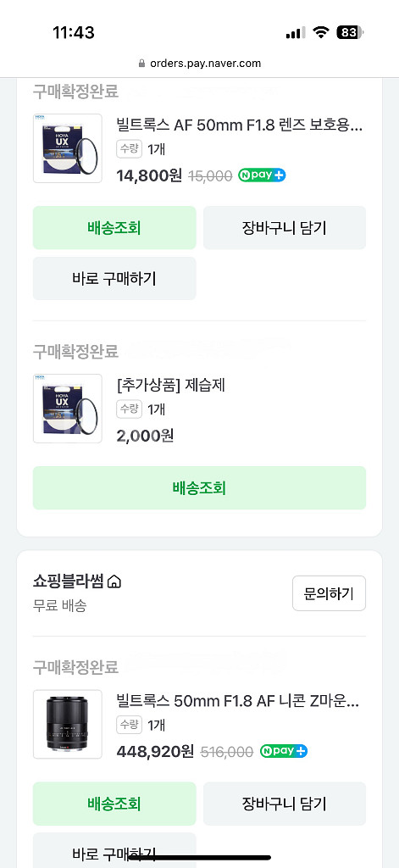The width and height of the screenshot is (399, 868).
Task: Tap the lock icon in the address bar
Action: point(142,63)
